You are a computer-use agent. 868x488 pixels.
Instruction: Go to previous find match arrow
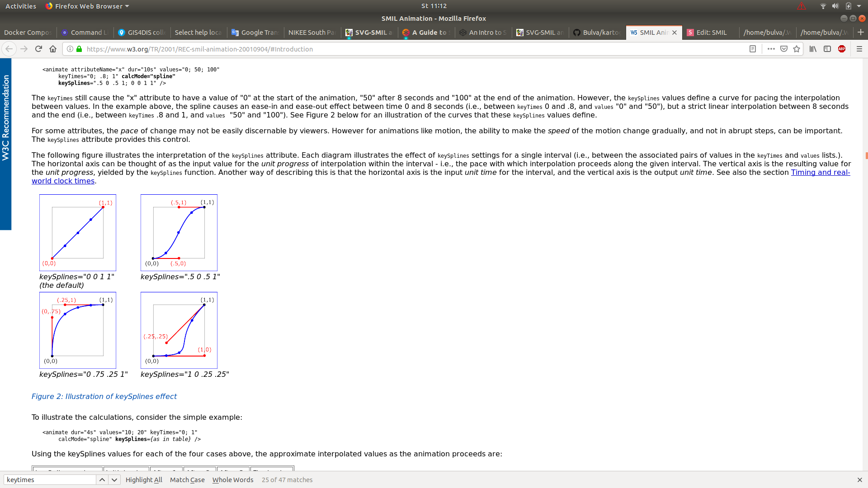(x=102, y=480)
